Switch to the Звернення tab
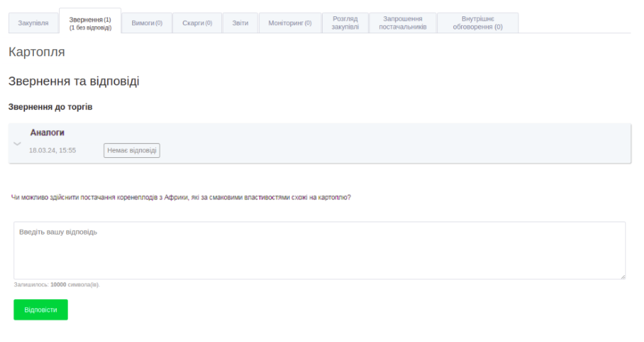Viewport: 644px width, 342px height. coord(90,23)
